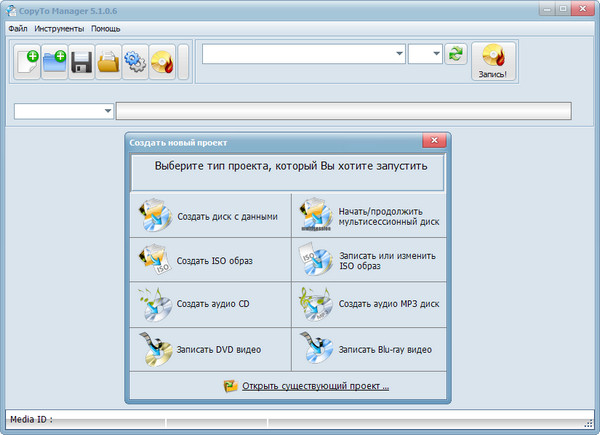The height and width of the screenshot is (435, 600).
Task: Open settings via the gear icon
Action: coord(135,63)
